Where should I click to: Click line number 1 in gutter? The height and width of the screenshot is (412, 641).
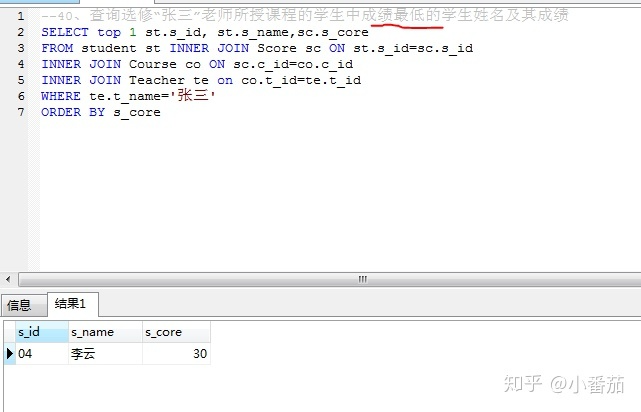[21, 16]
